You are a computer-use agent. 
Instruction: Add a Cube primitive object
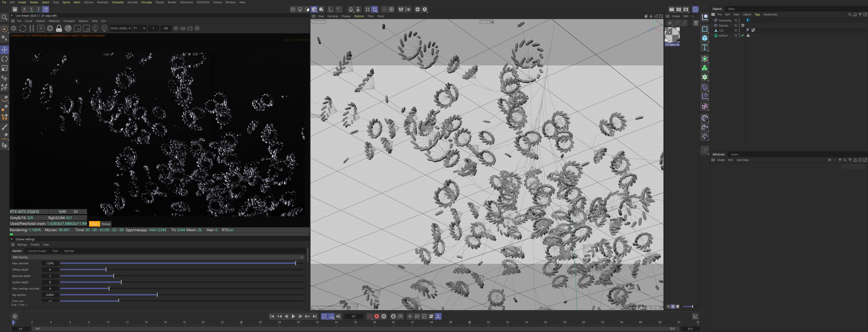pos(704,38)
